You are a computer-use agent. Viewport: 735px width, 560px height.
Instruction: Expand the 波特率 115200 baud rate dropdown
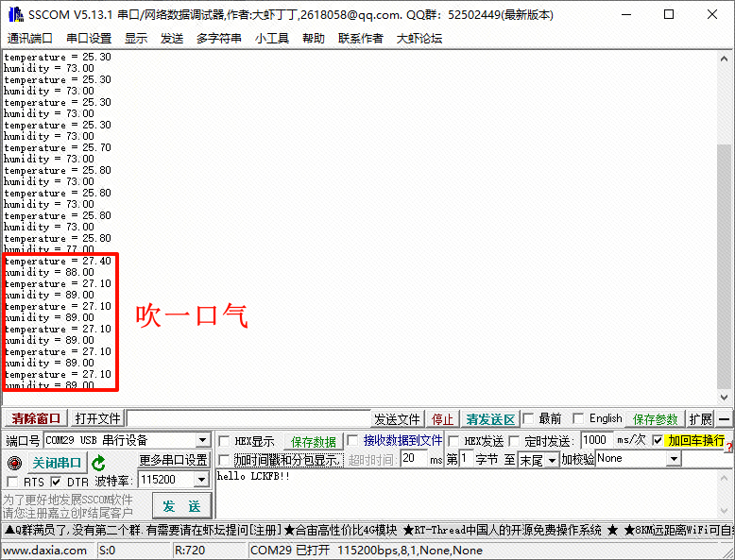pyautogui.click(x=200, y=481)
